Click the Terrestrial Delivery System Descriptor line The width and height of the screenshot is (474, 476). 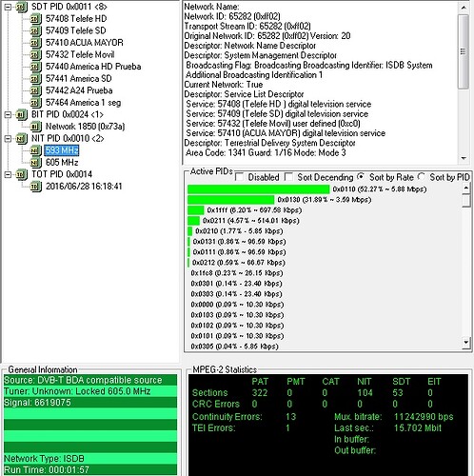pos(269,143)
